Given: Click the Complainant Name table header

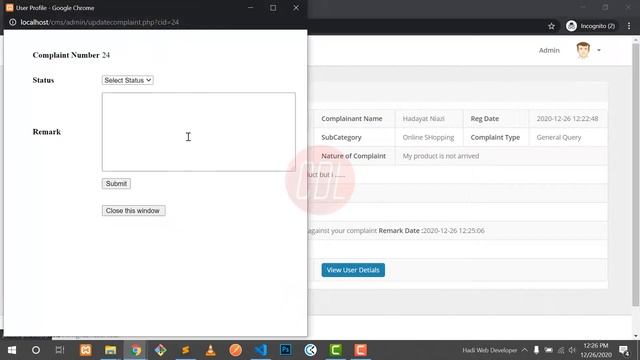Looking at the screenshot, I should pos(352,119).
